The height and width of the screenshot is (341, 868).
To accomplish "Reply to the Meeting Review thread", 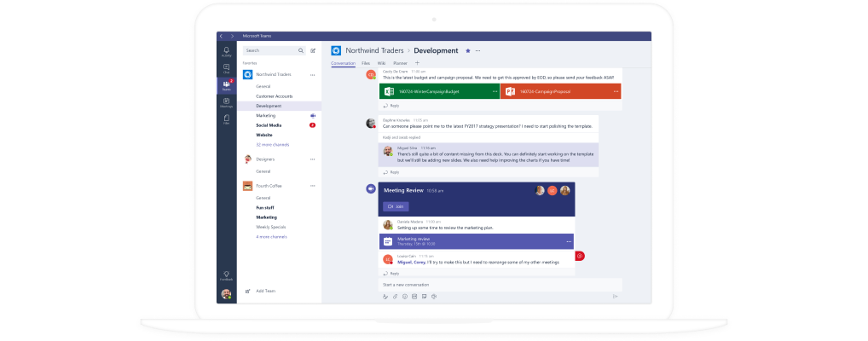I will (x=391, y=274).
